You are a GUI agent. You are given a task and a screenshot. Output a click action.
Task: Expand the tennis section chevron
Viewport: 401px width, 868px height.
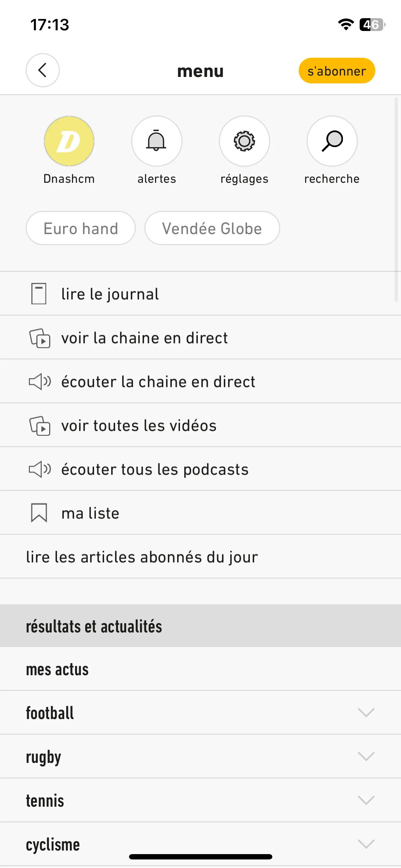point(366,800)
